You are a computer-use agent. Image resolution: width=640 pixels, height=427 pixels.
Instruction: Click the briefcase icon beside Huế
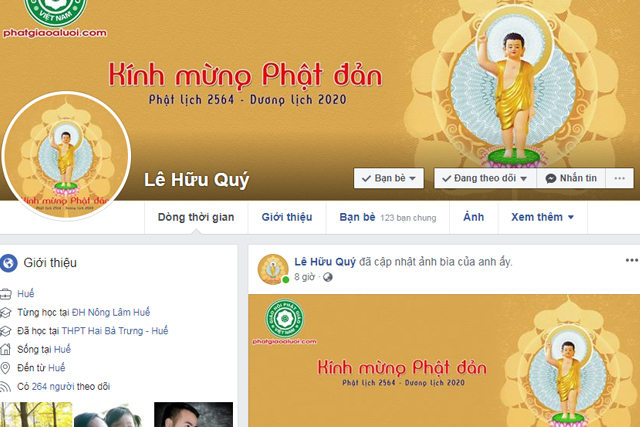(5, 294)
